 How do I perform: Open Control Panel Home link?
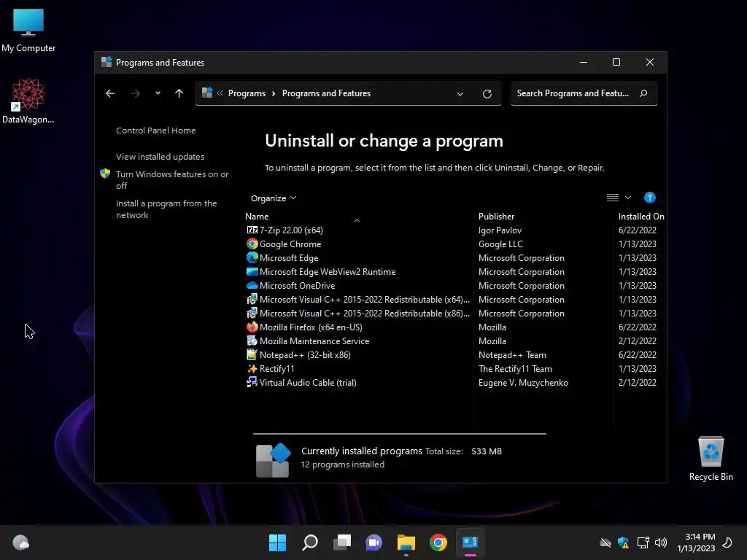156,131
